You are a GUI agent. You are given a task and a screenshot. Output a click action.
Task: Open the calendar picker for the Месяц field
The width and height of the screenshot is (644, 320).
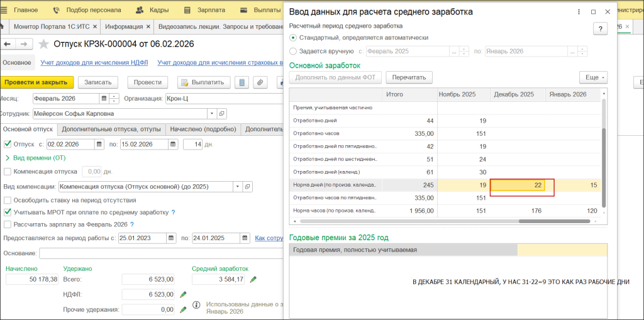(x=104, y=99)
